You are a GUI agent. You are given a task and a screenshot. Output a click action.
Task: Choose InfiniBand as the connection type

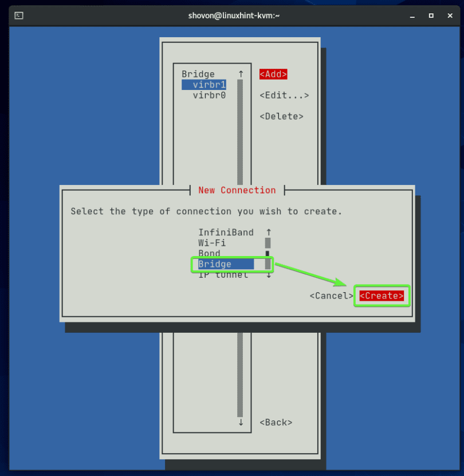(226, 232)
